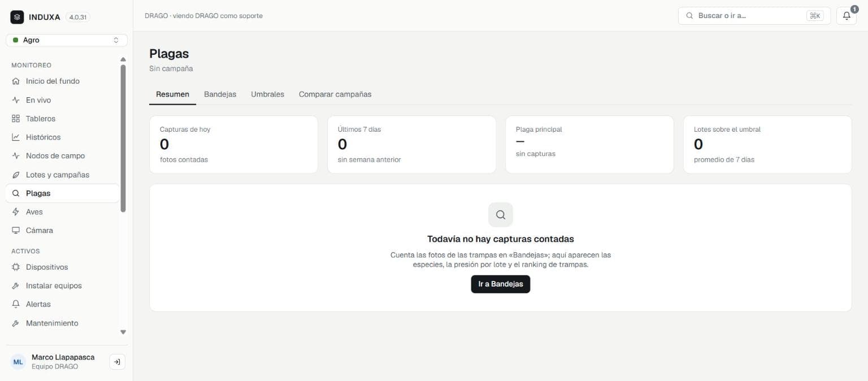Click the Últimos 7 días card
This screenshot has width=868, height=381.
click(411, 145)
